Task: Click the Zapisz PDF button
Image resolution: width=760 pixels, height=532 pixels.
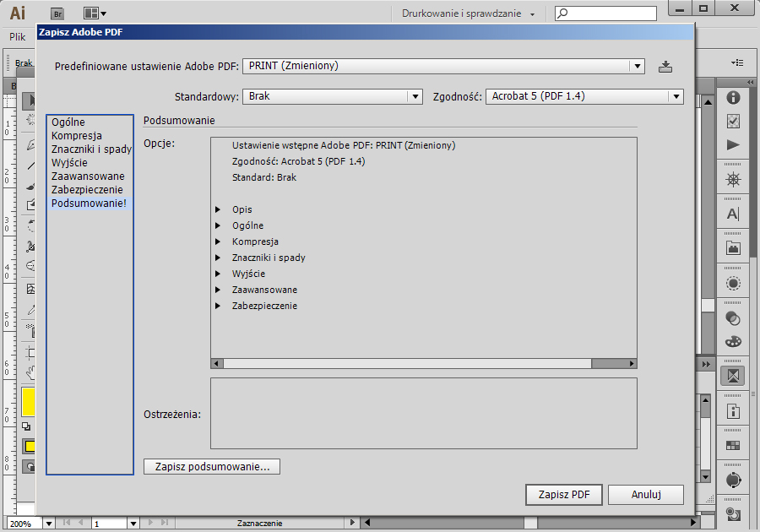Action: tap(564, 495)
